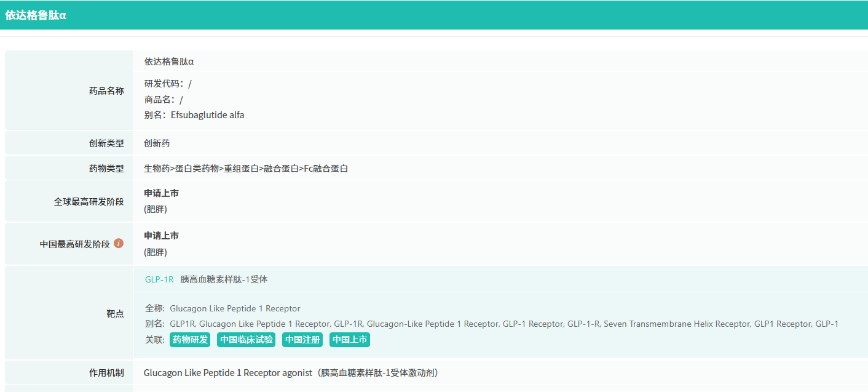The width and height of the screenshot is (868, 392).
Task: Click the 依达格鲁肽α title in the header bar
Action: click(36, 15)
